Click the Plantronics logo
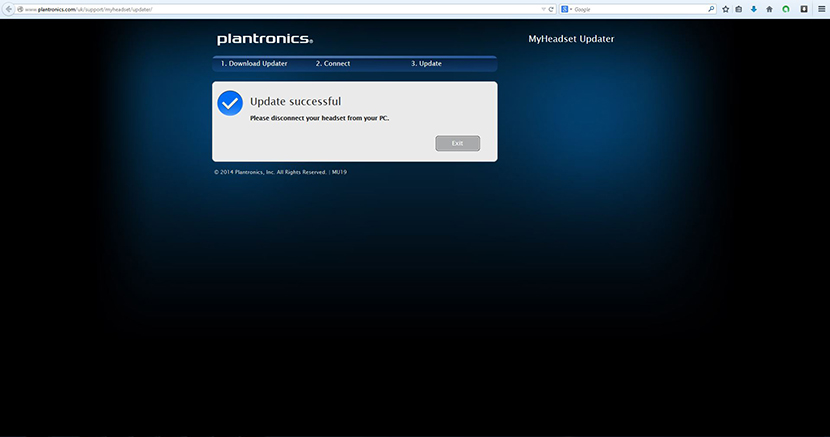This screenshot has width=830, height=437. pyautogui.click(x=265, y=39)
